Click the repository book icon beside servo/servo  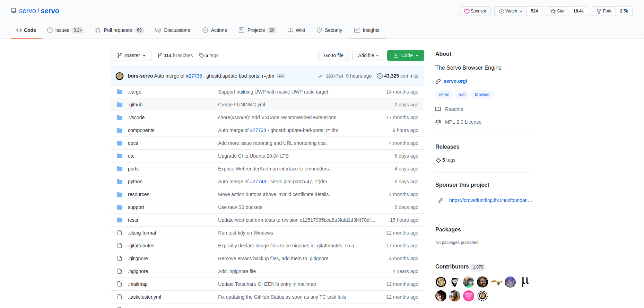(x=14, y=11)
